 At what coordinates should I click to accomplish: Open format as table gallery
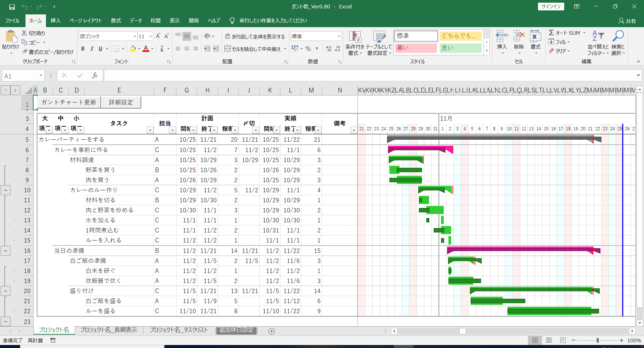click(379, 43)
